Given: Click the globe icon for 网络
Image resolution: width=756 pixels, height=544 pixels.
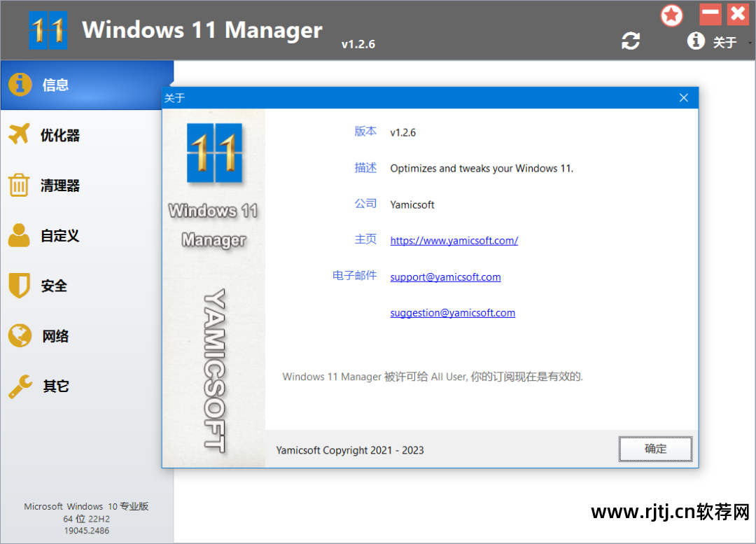Looking at the screenshot, I should tap(20, 335).
